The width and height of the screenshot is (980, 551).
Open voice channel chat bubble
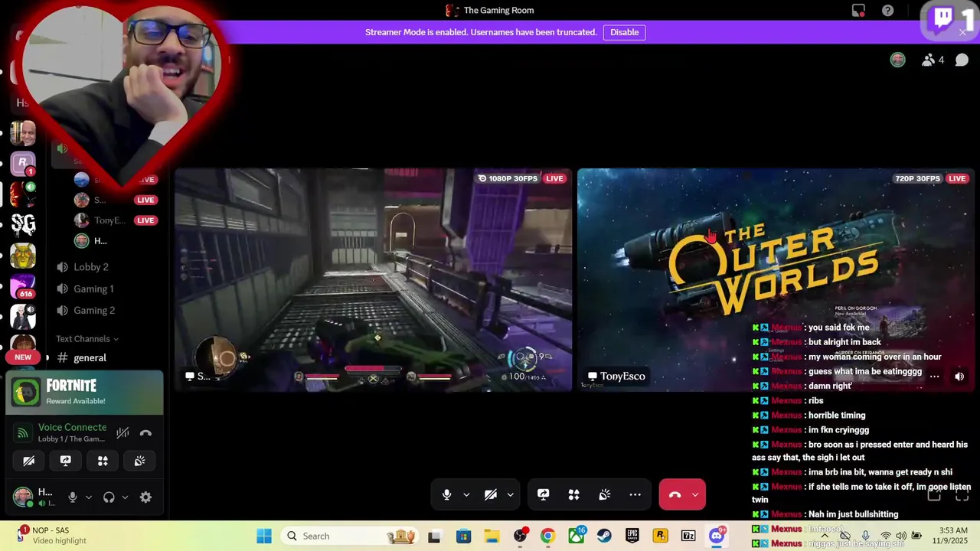tap(962, 60)
